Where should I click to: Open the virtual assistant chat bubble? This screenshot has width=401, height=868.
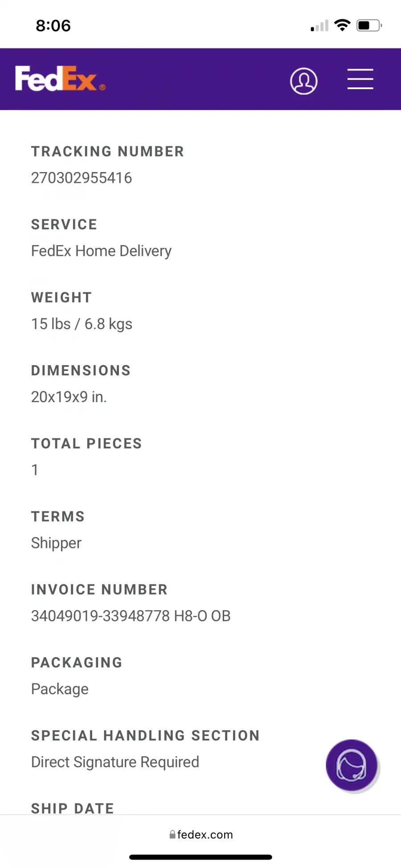[352, 765]
